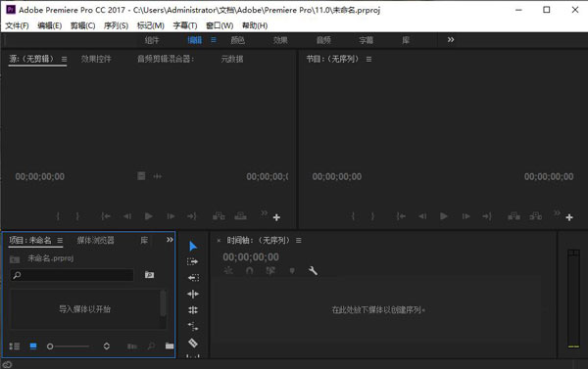Expand hidden tabs in project panel
The width and height of the screenshot is (588, 369).
pyautogui.click(x=170, y=240)
